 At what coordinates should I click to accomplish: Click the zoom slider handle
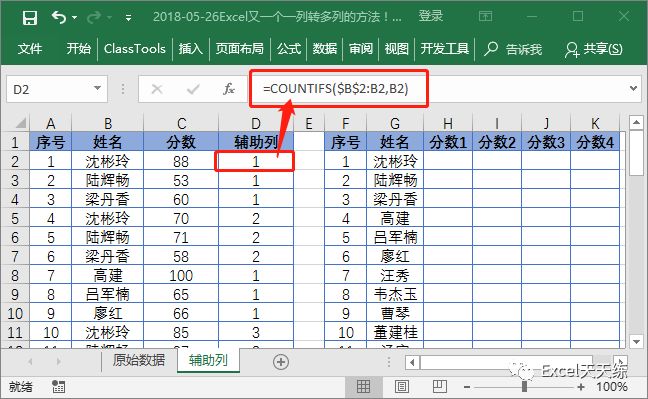click(524, 387)
